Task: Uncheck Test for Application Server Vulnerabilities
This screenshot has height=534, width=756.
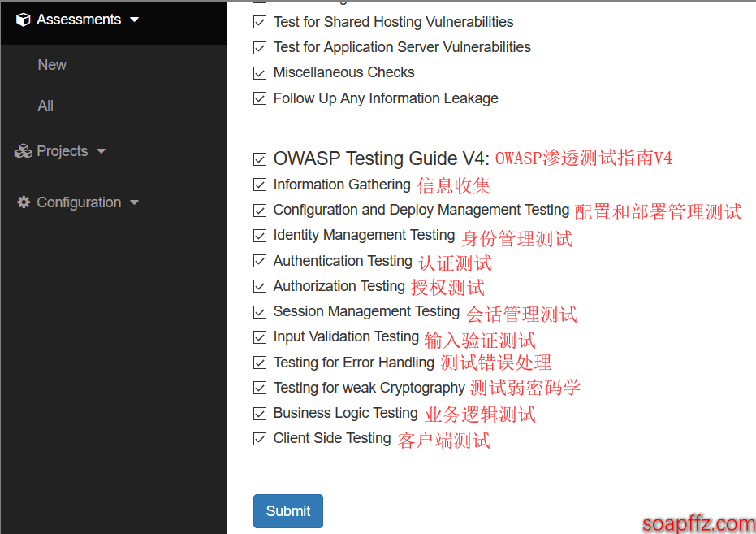Action: tap(260, 48)
